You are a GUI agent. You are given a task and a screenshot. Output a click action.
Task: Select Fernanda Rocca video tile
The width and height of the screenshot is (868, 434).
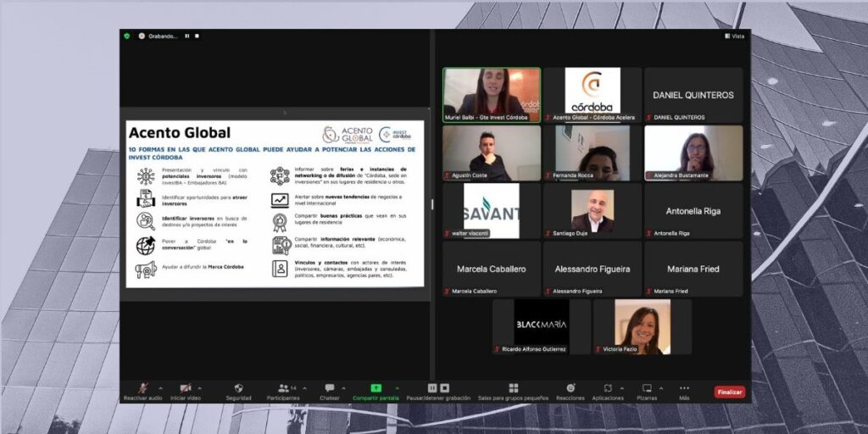point(593,153)
